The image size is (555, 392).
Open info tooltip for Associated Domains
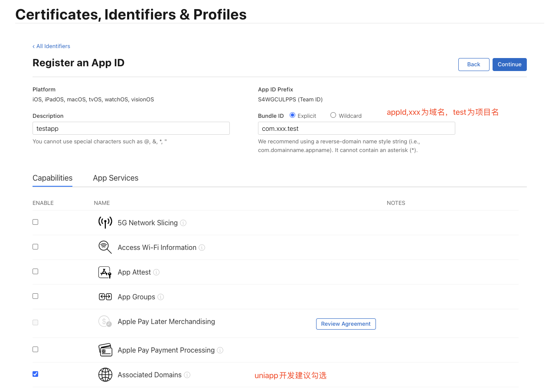[x=187, y=375]
